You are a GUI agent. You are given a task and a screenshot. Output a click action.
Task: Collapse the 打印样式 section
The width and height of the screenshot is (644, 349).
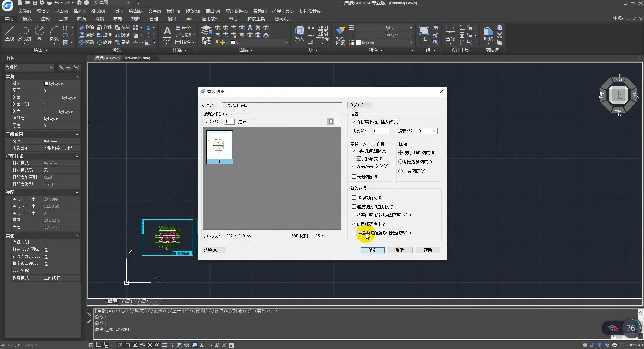tap(77, 156)
